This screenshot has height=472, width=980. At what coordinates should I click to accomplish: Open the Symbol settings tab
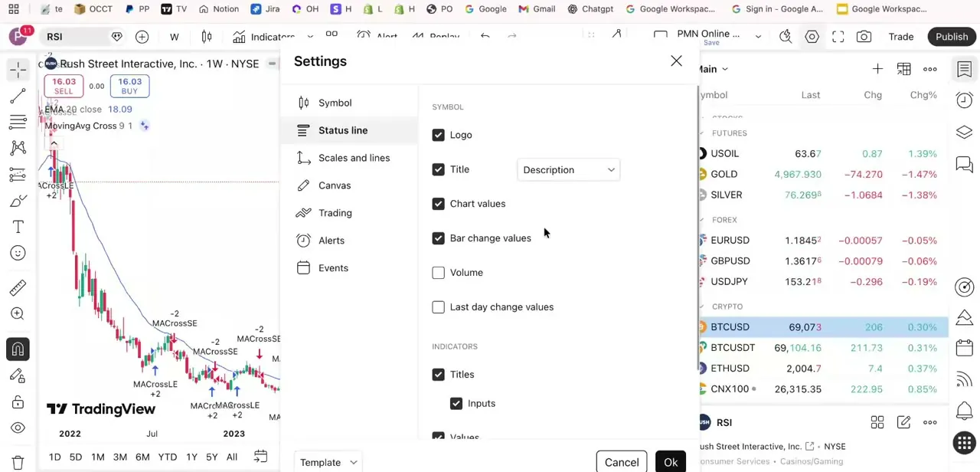tap(350, 103)
